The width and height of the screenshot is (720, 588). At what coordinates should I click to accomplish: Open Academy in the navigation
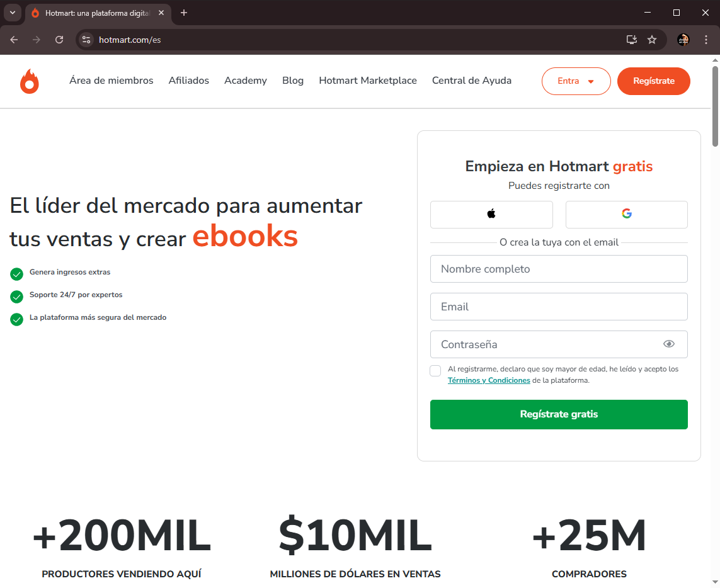tap(245, 81)
